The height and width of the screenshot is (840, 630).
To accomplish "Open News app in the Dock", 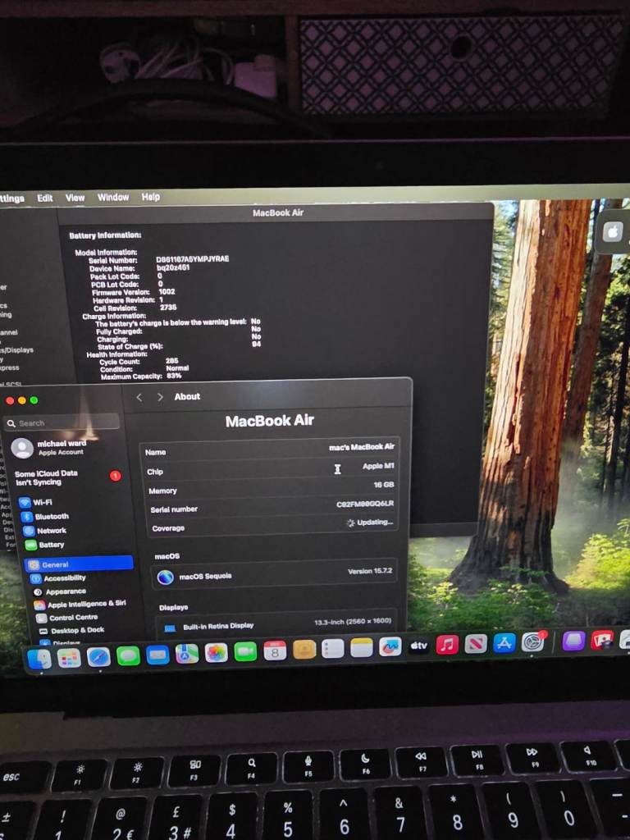I will [476, 644].
